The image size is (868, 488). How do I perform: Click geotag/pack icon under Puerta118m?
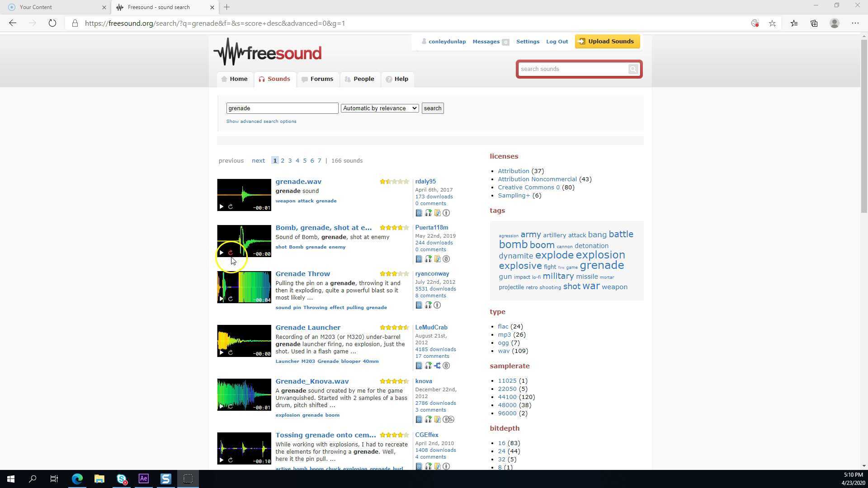pyautogui.click(x=437, y=259)
